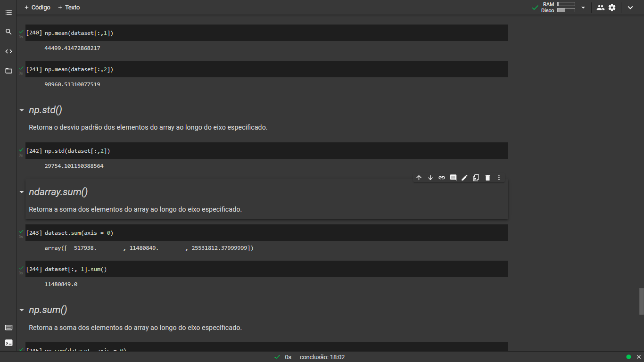Click the conclusão 18:02 status text

(322, 357)
